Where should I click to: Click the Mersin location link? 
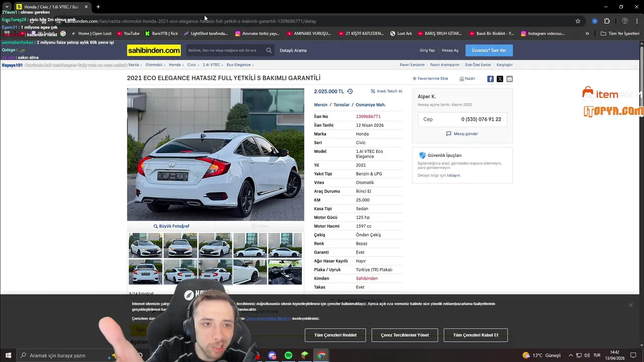(320, 105)
